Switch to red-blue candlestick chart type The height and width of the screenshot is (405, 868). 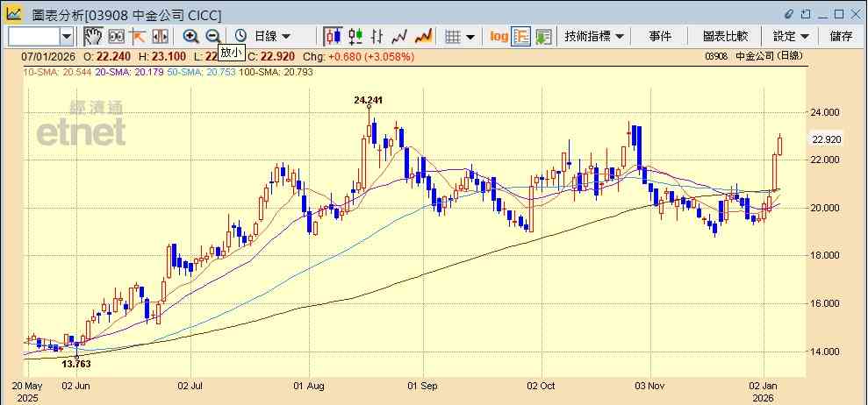tap(333, 37)
